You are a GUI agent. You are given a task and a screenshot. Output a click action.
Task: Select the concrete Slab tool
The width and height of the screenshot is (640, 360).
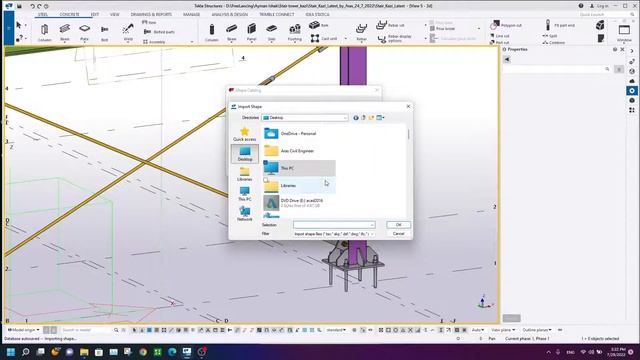click(x=271, y=32)
